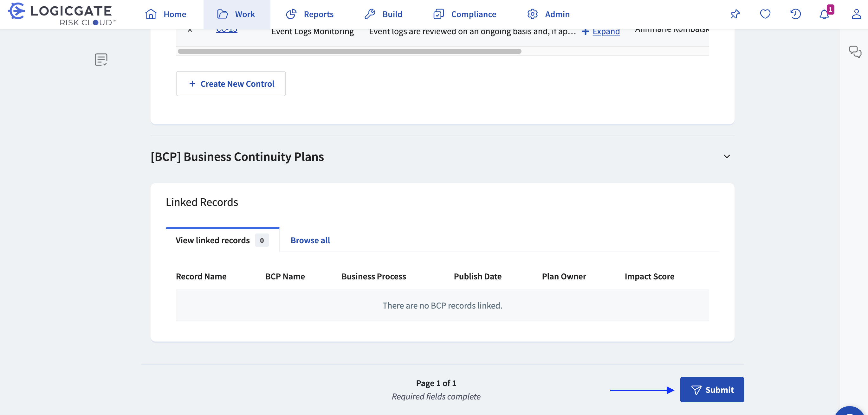Open the Reports menu
This screenshot has width=868, height=415.
coord(310,14)
